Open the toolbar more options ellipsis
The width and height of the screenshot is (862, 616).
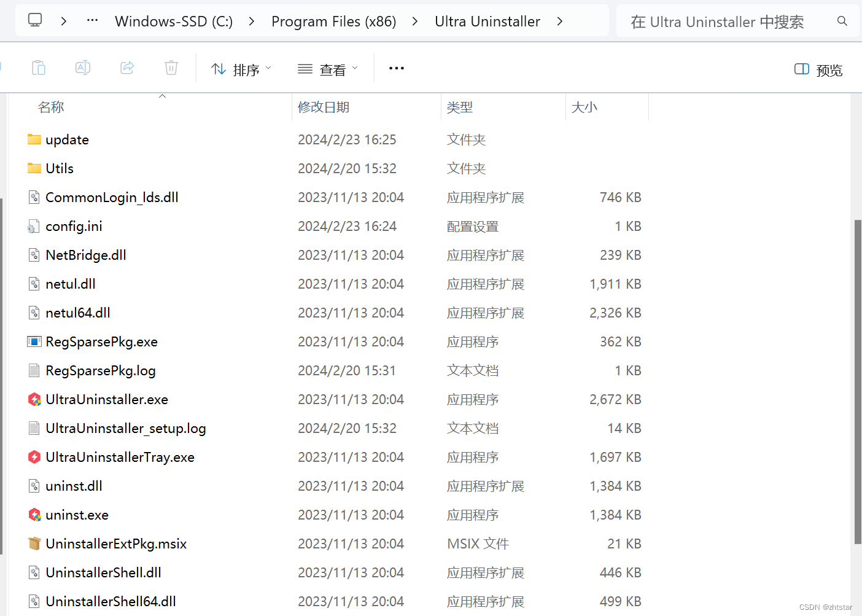397,68
